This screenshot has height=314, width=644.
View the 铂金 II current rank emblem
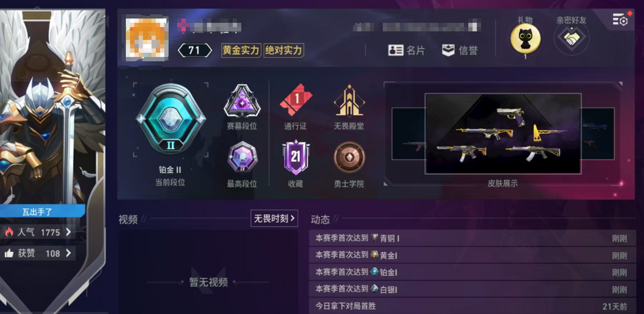tap(171, 119)
